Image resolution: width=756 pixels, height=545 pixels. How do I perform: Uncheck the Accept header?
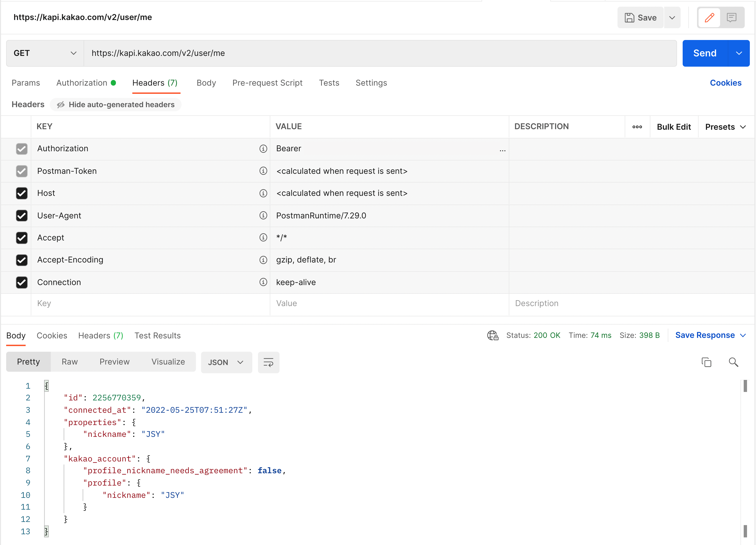(x=22, y=238)
